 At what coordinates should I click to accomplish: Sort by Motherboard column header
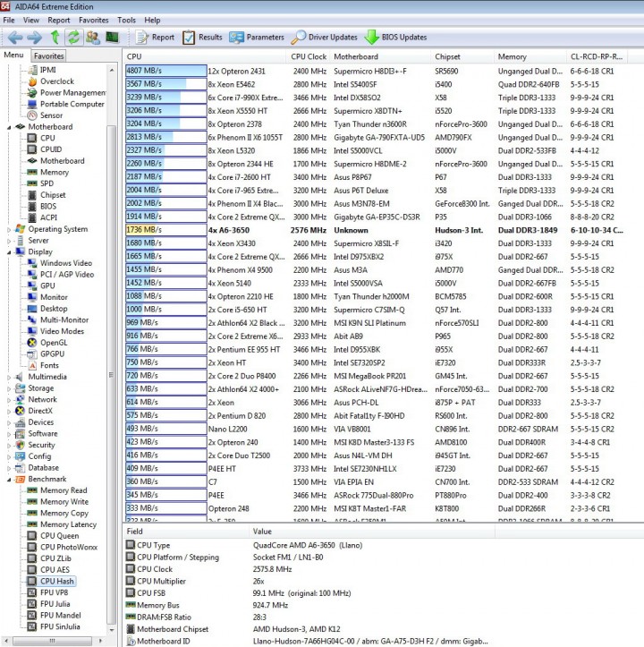380,56
